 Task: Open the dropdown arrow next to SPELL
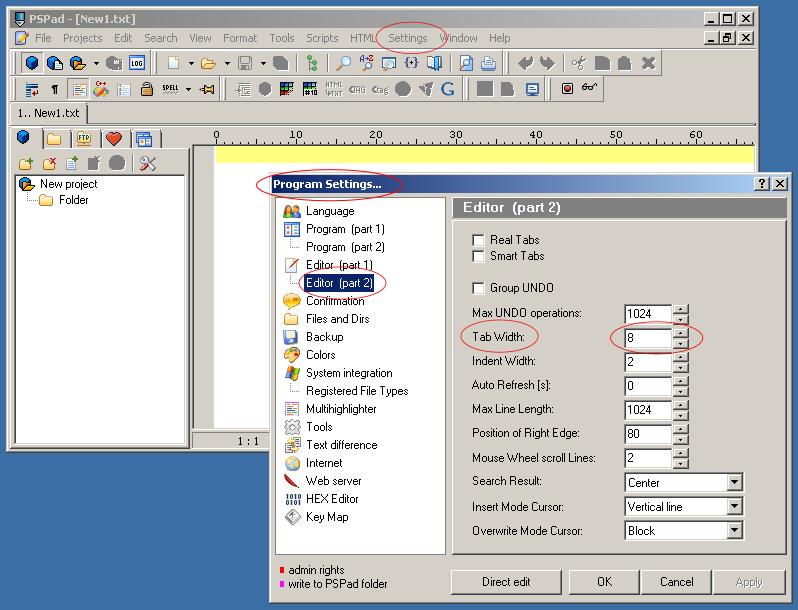[188, 90]
